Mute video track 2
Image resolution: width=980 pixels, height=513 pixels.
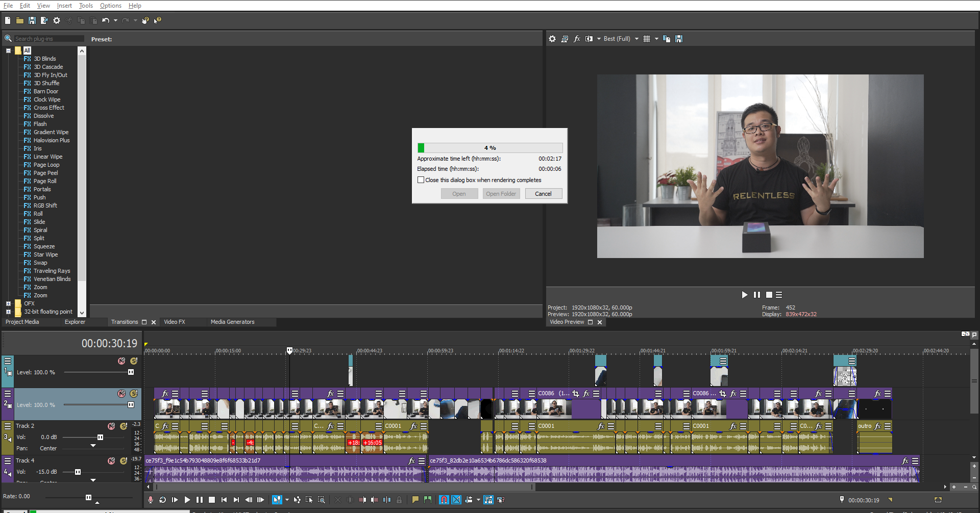pos(121,394)
